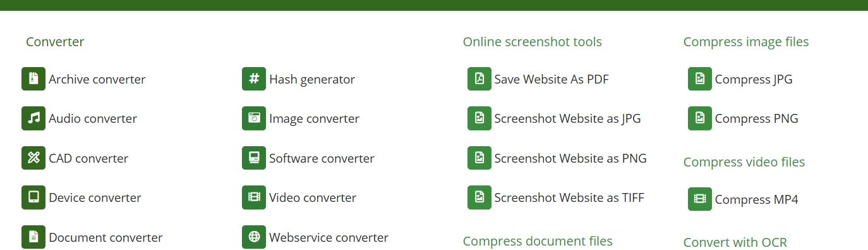
Task: Go to CAD converter
Action: pos(88,158)
